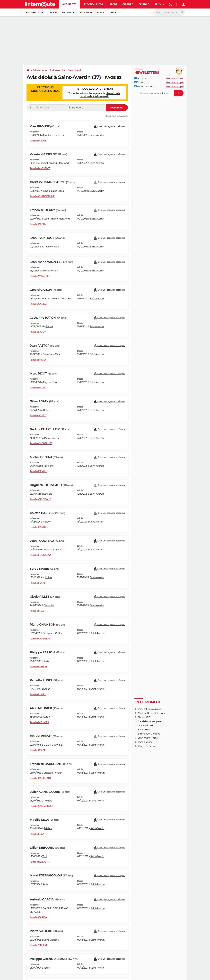Uncheck the Actualité newsletter checkbox

click(135, 78)
